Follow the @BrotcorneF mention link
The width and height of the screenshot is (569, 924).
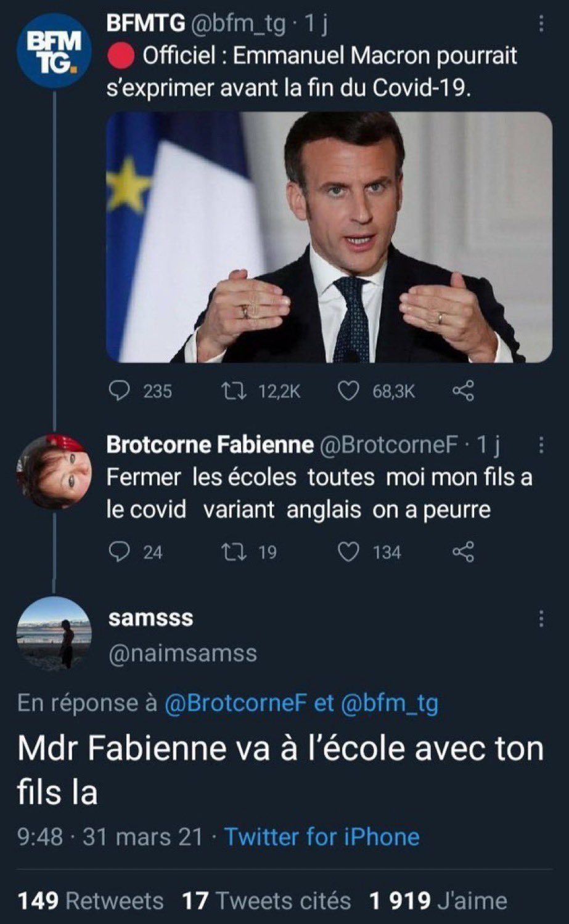236,703
